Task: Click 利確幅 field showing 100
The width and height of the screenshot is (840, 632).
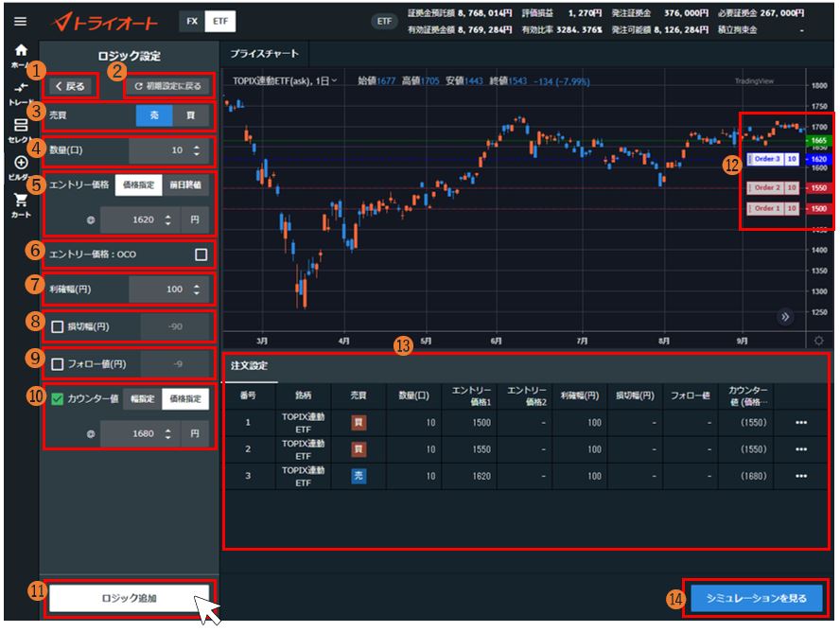Action: pos(168,290)
